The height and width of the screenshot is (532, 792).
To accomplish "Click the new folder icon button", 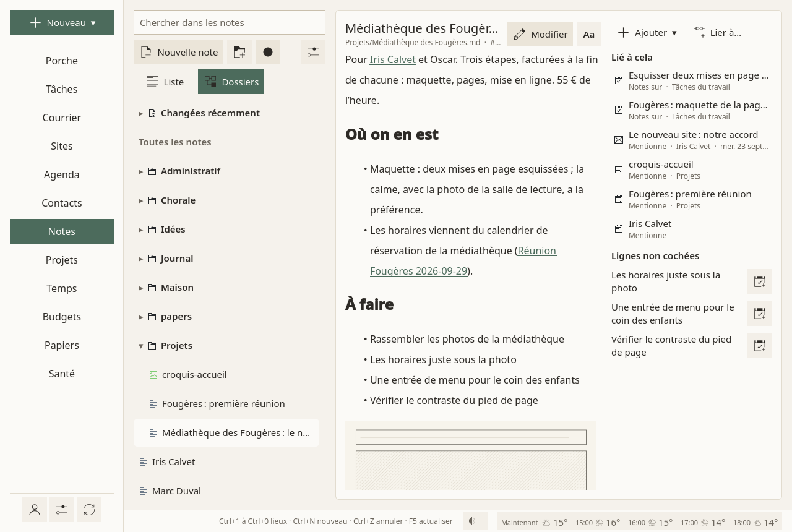I will (x=239, y=52).
